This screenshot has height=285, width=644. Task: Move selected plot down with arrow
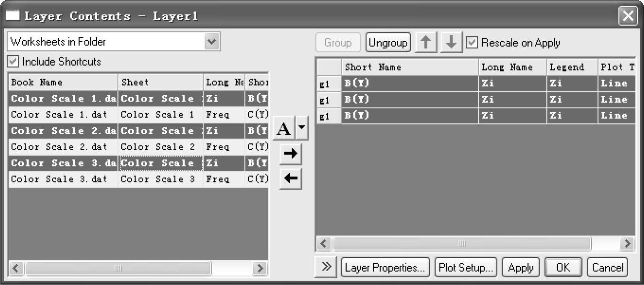pos(451,43)
